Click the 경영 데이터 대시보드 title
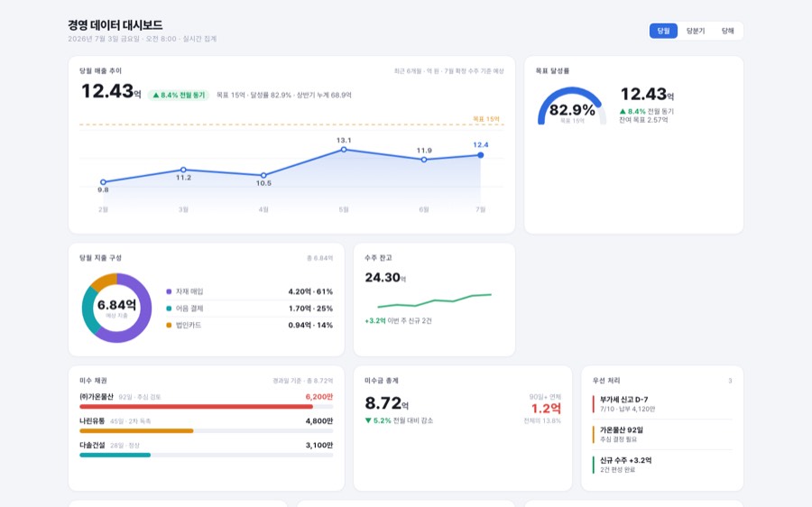Screen dimensions: 812x507 115,25
